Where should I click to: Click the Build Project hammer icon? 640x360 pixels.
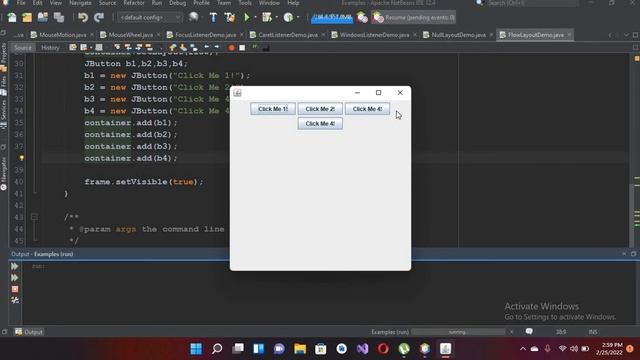coord(213,17)
